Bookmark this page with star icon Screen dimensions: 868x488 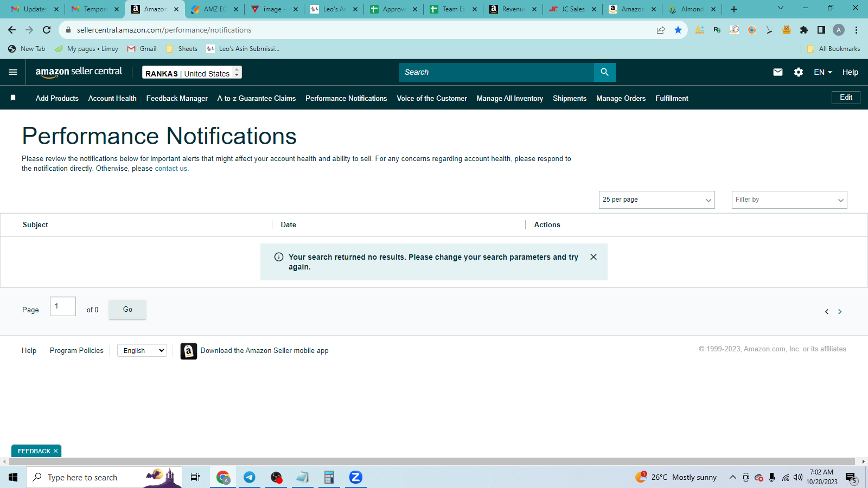tap(678, 30)
